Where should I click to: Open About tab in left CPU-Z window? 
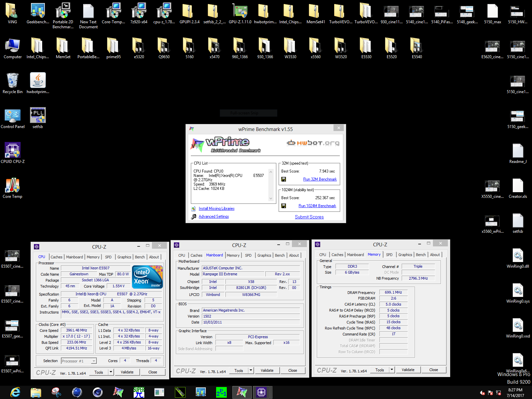click(x=154, y=257)
